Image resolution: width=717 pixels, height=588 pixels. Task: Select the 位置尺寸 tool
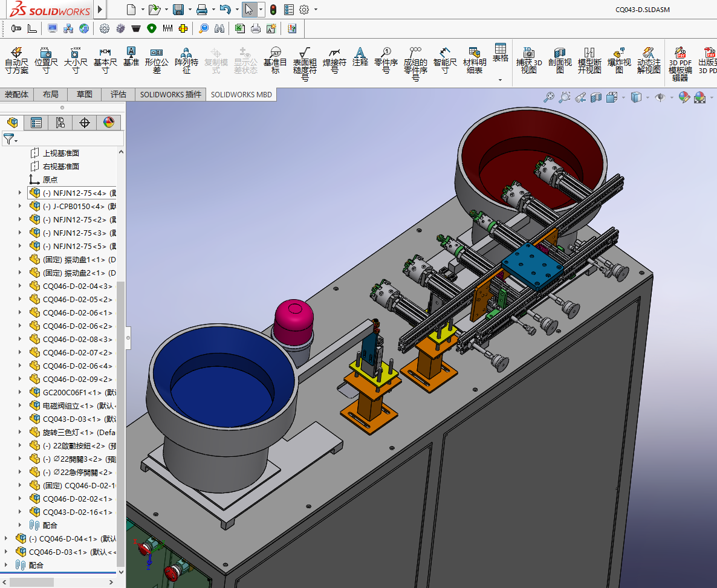point(46,61)
